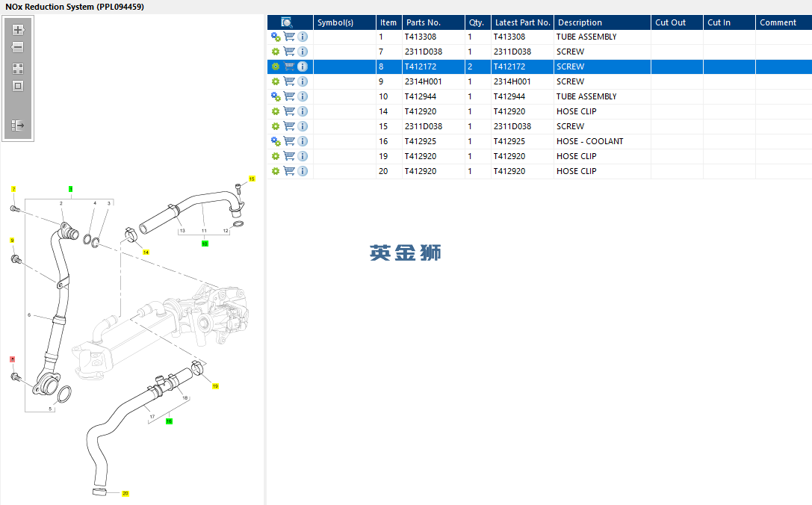Click SCREW description in highlighted item 8 row

(x=570, y=66)
